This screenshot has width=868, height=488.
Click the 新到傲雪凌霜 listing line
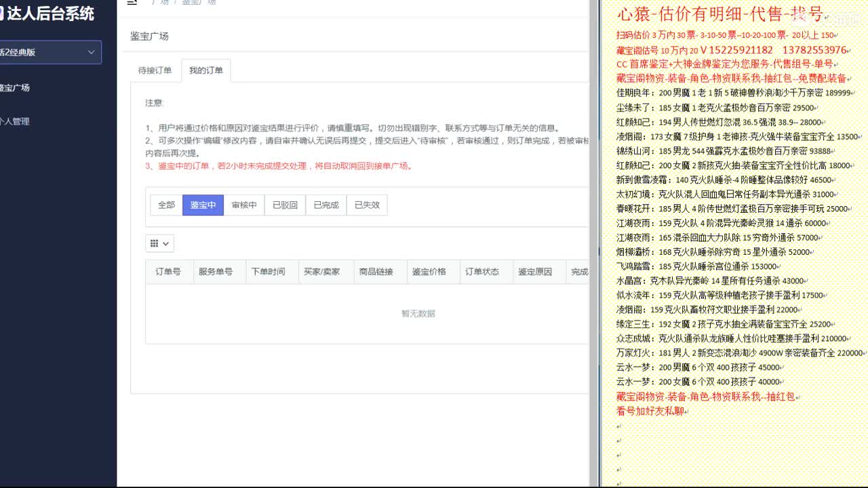(x=724, y=180)
